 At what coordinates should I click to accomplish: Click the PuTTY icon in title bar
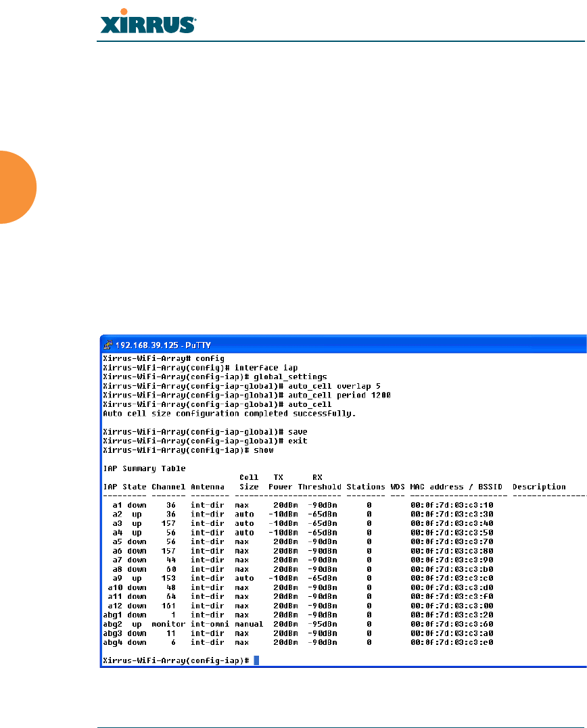(x=108, y=345)
